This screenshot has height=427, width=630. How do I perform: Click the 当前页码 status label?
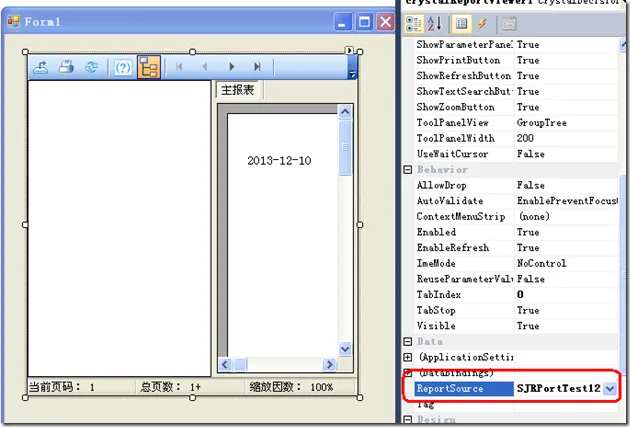[x=62, y=387]
